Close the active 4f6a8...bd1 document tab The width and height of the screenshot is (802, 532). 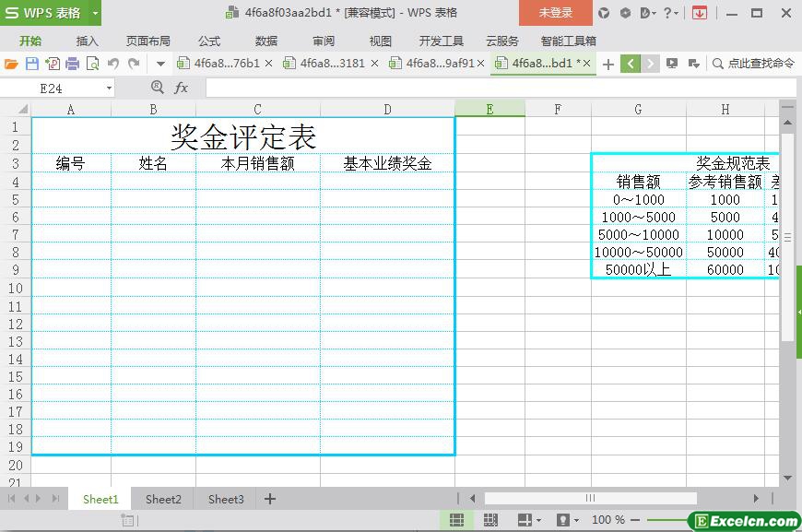(586, 64)
